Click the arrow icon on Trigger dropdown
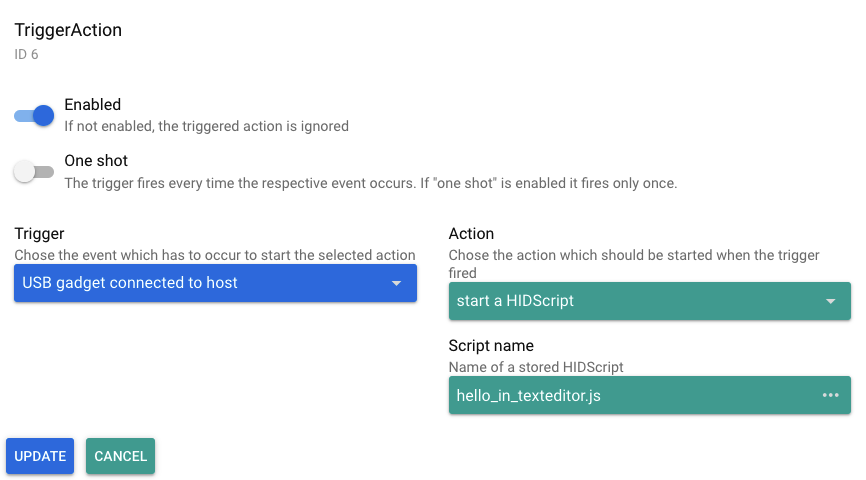 click(396, 284)
